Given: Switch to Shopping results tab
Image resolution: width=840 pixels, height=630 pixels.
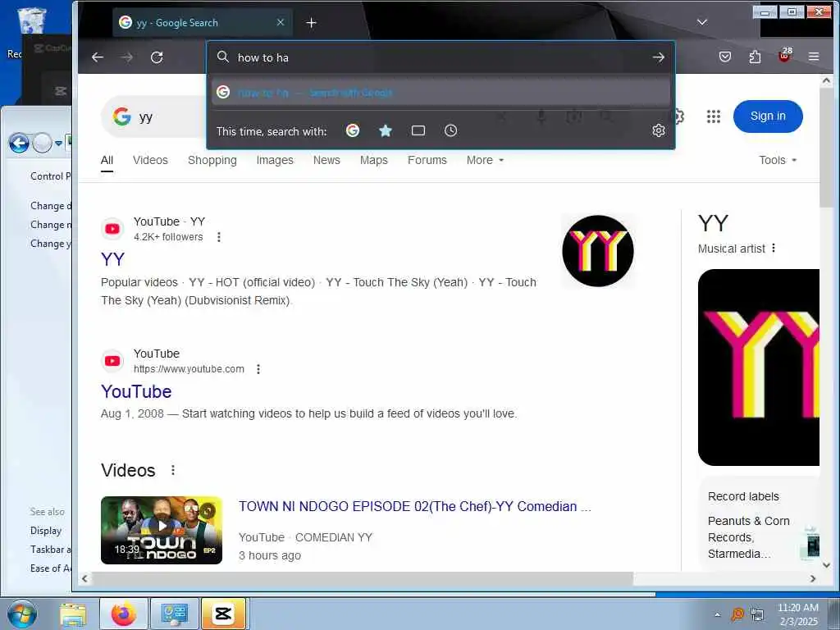Looking at the screenshot, I should [212, 160].
